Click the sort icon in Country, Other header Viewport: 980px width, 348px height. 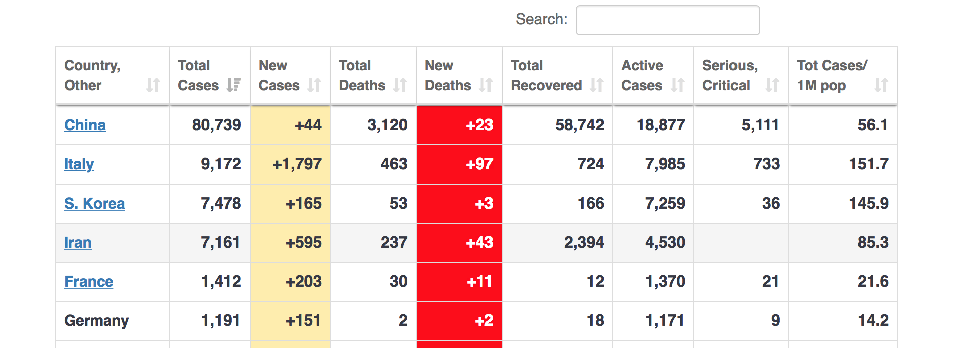[153, 85]
